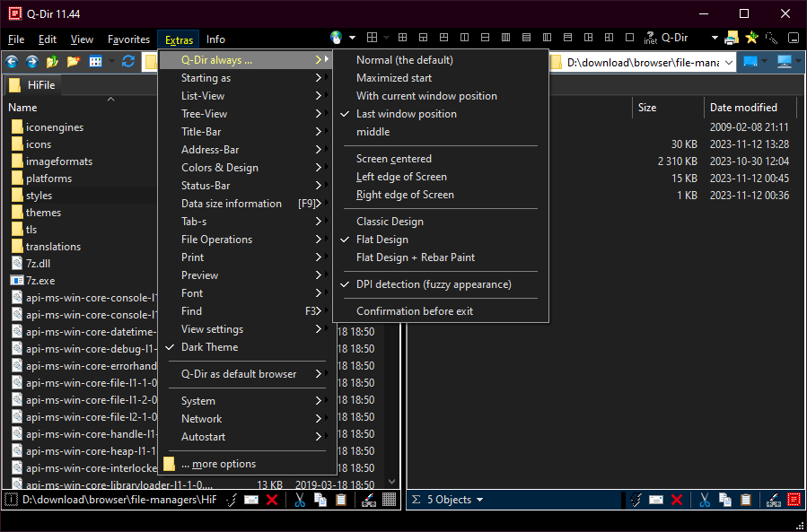
Task: Open the Favorites menu
Action: [128, 39]
